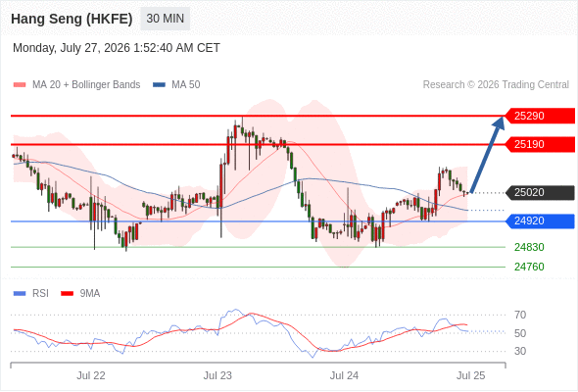Click the MA 50 blue legend swatch

click(159, 85)
